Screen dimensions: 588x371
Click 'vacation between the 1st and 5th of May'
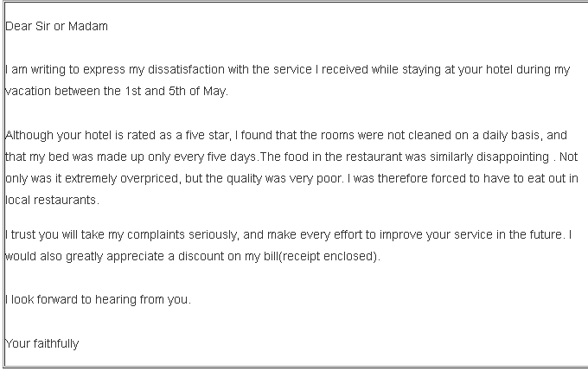coord(116,91)
